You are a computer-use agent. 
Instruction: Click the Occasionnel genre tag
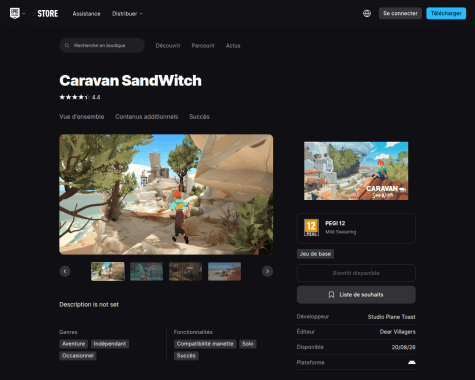click(78, 356)
